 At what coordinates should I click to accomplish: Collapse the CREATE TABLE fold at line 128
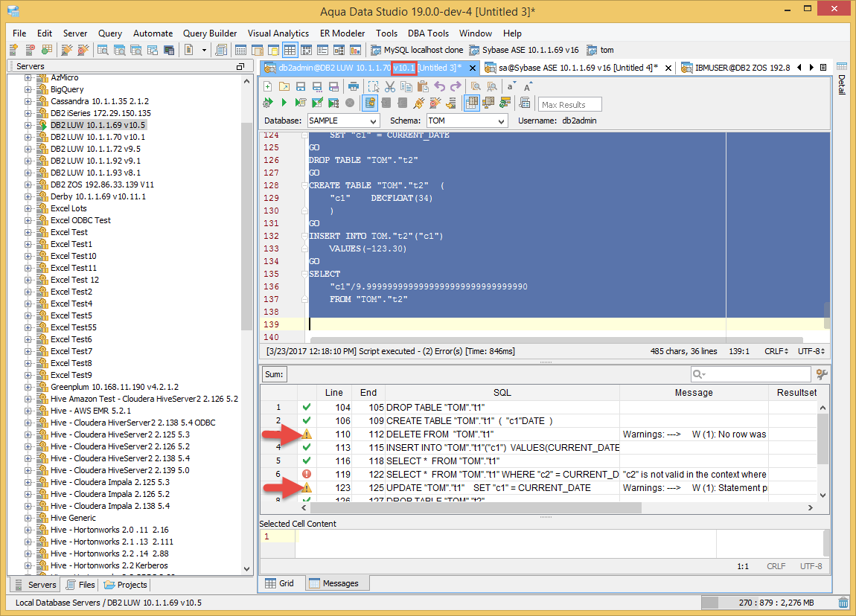[x=304, y=185]
